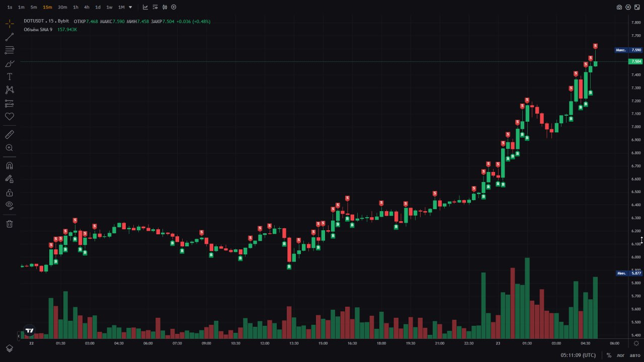
Task: Open chart settings via hexagon gear icon
Action: [628, 7]
